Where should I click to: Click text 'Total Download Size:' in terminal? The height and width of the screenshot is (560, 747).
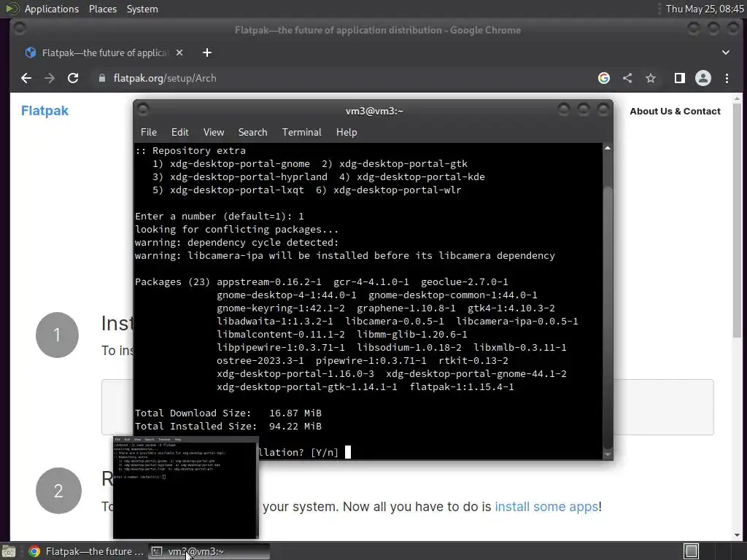(x=193, y=413)
